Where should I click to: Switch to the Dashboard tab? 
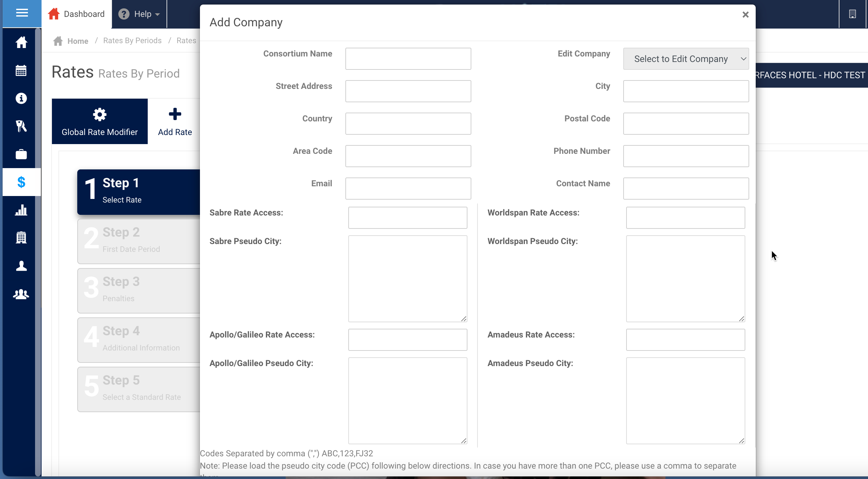pos(77,14)
